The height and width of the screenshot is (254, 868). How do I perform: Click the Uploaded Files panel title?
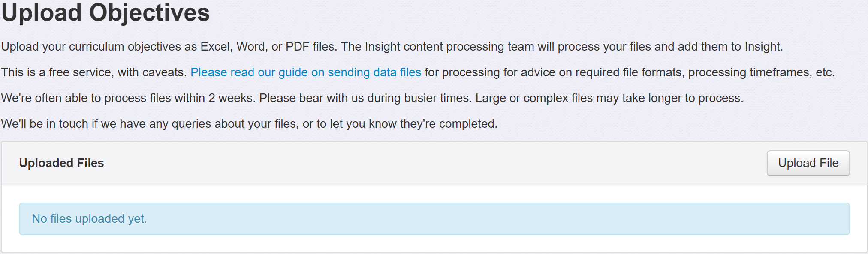[x=61, y=163]
